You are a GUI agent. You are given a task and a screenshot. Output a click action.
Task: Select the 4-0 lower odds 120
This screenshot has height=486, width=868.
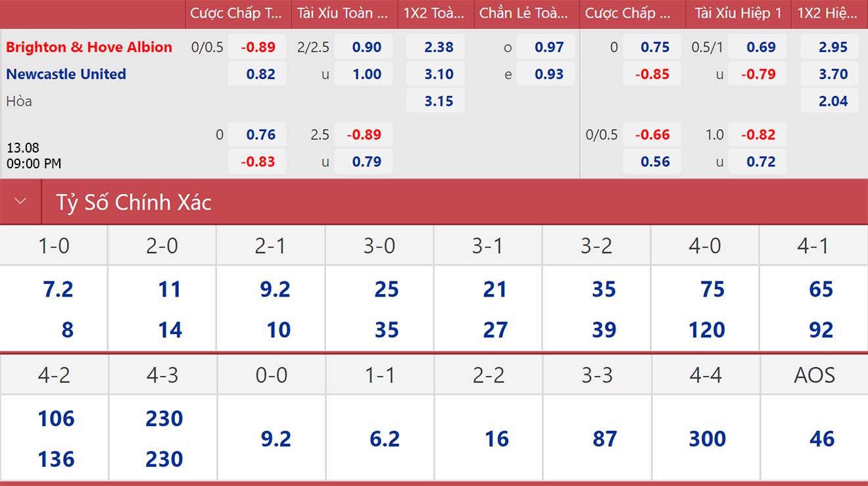click(707, 329)
